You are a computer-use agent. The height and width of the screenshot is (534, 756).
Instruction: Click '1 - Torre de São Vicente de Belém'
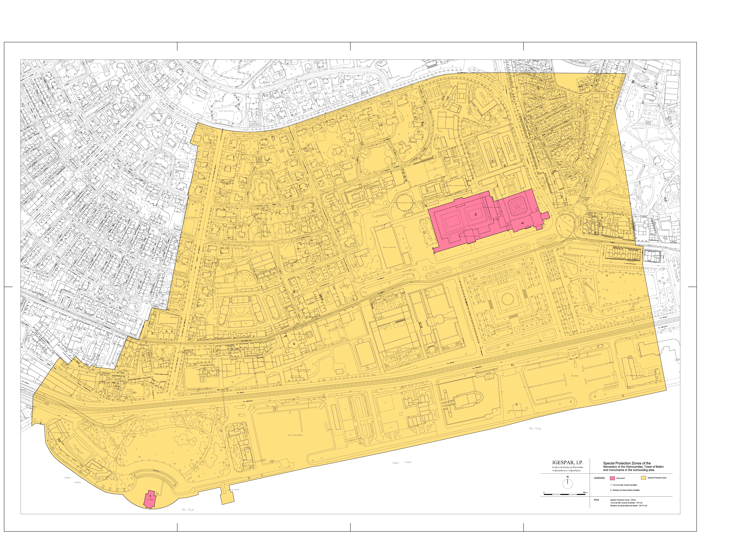624,485
